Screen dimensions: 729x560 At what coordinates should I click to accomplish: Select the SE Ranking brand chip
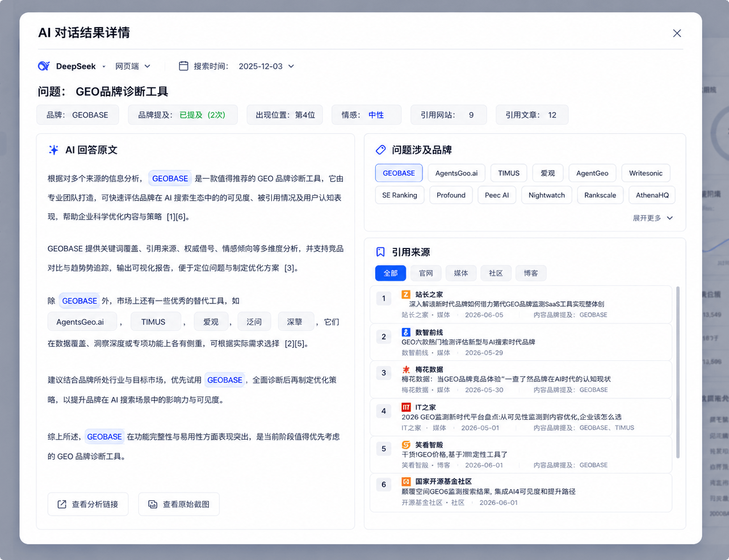400,195
